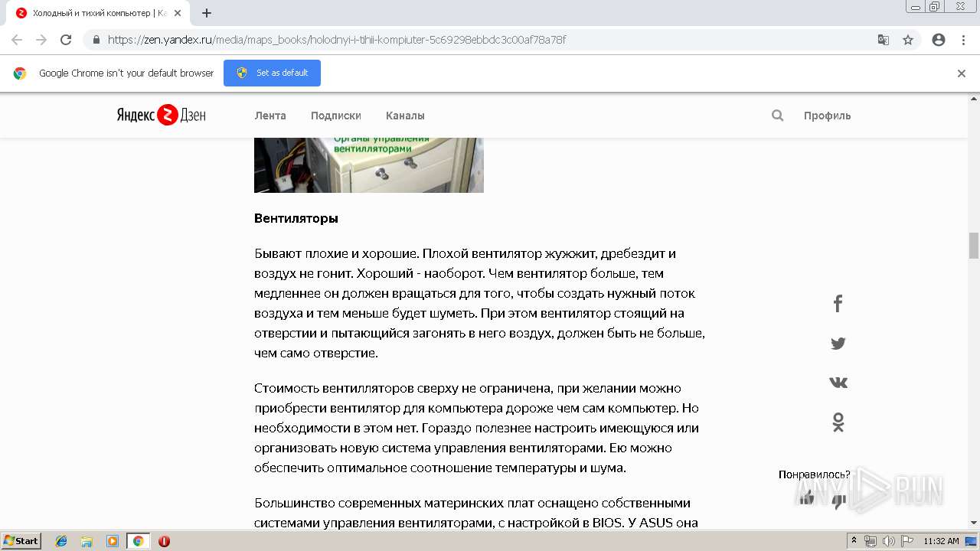Click the Action Center flag icon

(x=906, y=541)
